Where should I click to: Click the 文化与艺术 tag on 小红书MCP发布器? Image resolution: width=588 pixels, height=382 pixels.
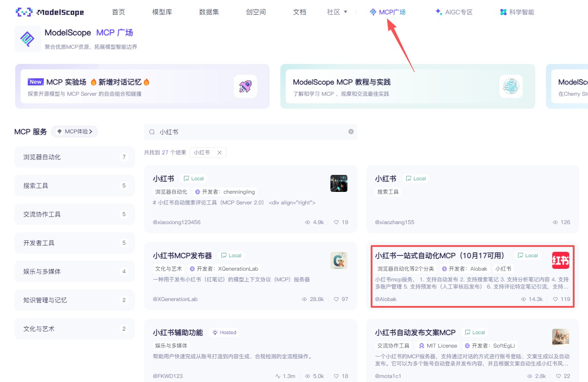pyautogui.click(x=169, y=269)
